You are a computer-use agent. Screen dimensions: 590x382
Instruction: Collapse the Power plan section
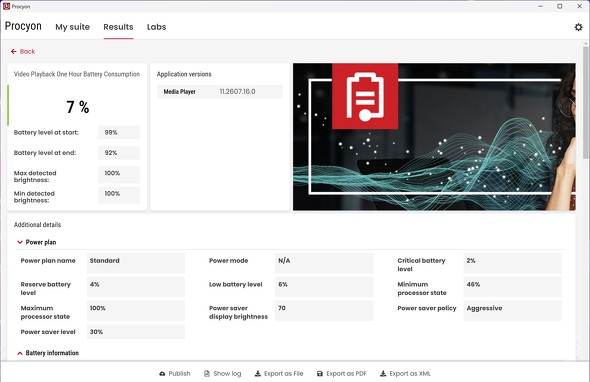pos(20,242)
